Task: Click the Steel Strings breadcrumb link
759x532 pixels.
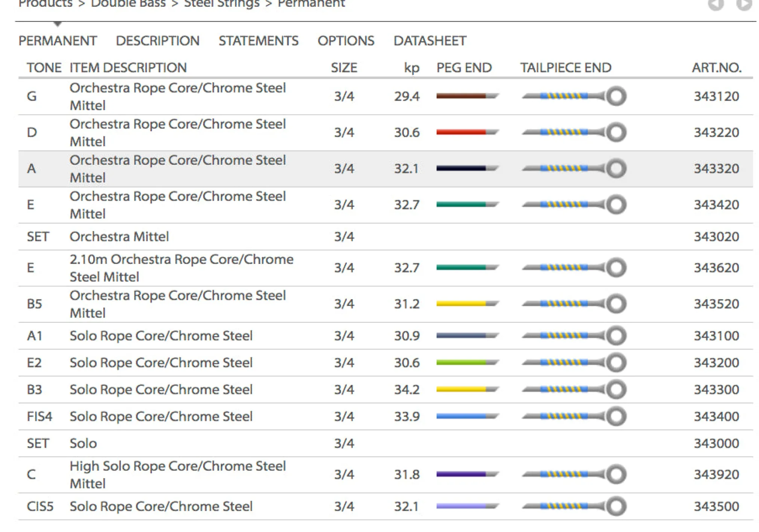Action: tap(222, 4)
